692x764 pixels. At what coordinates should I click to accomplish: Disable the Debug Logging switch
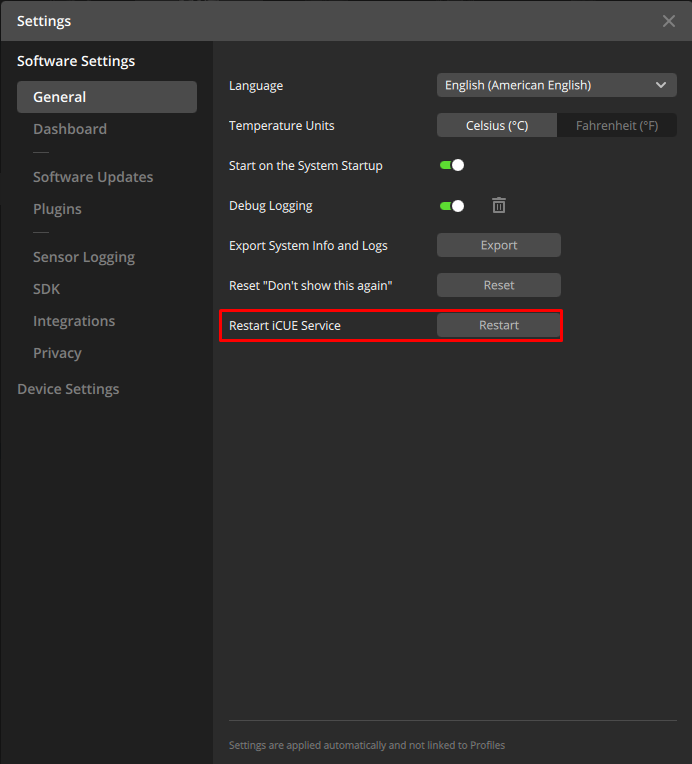point(452,205)
